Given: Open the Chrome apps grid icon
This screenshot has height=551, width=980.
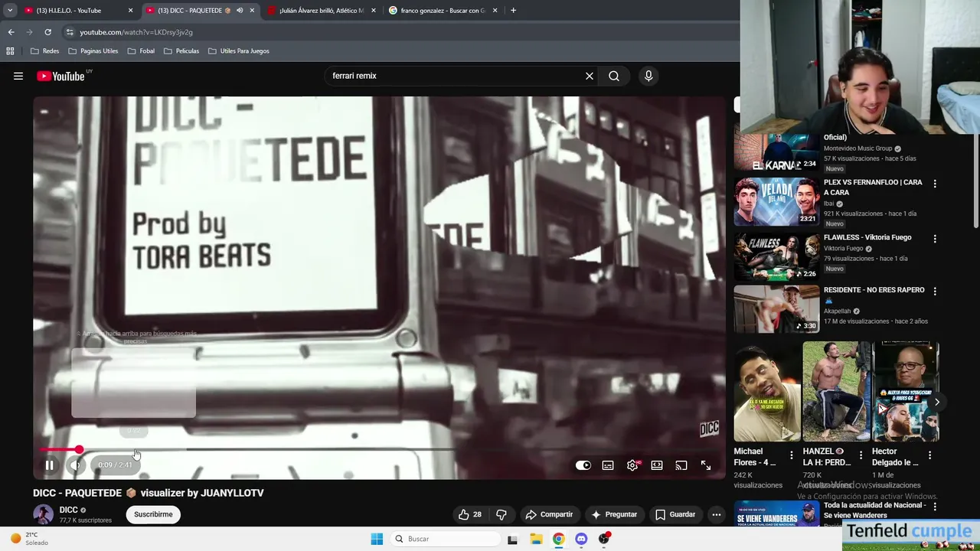Looking at the screenshot, I should pos(10,51).
